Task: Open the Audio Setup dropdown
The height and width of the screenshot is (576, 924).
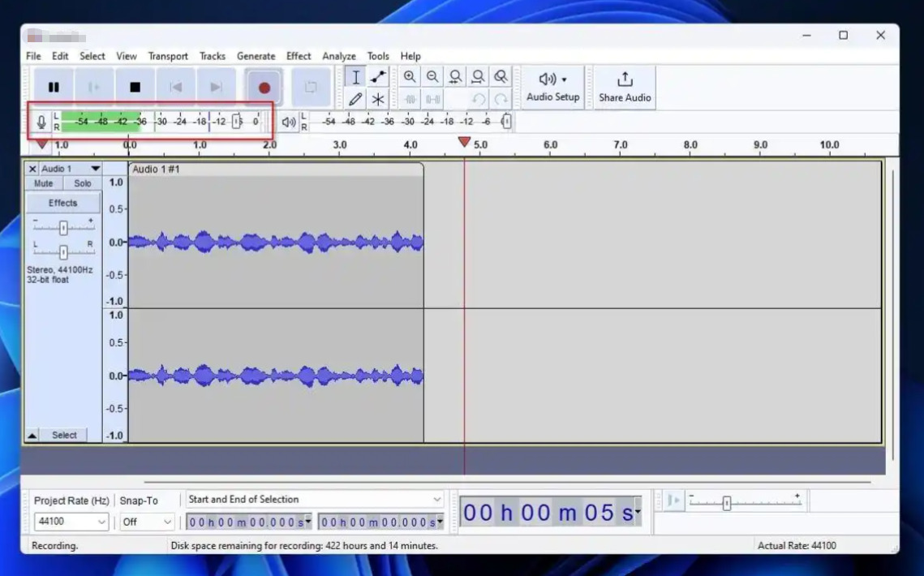Action: pyautogui.click(x=552, y=88)
